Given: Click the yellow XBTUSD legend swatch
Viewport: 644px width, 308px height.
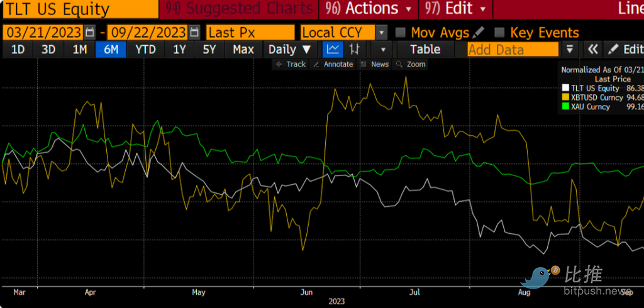Looking at the screenshot, I should [565, 97].
